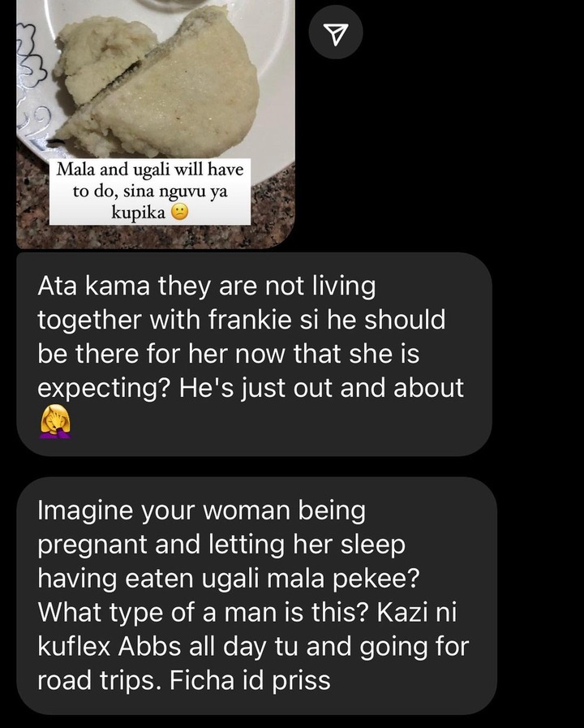Screen dimensions: 584x728
Task: Select the 'Mala and ugali' caption sticker
Action: 150,192
